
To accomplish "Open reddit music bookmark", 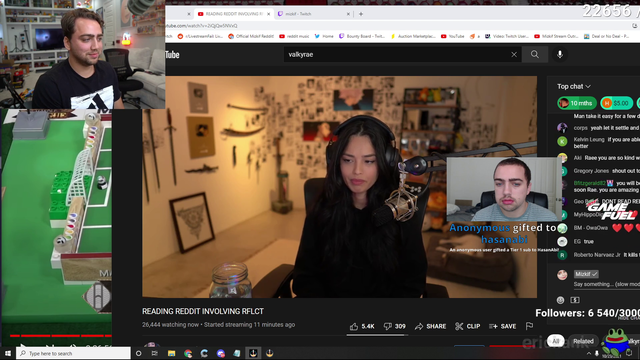I will [x=294, y=36].
